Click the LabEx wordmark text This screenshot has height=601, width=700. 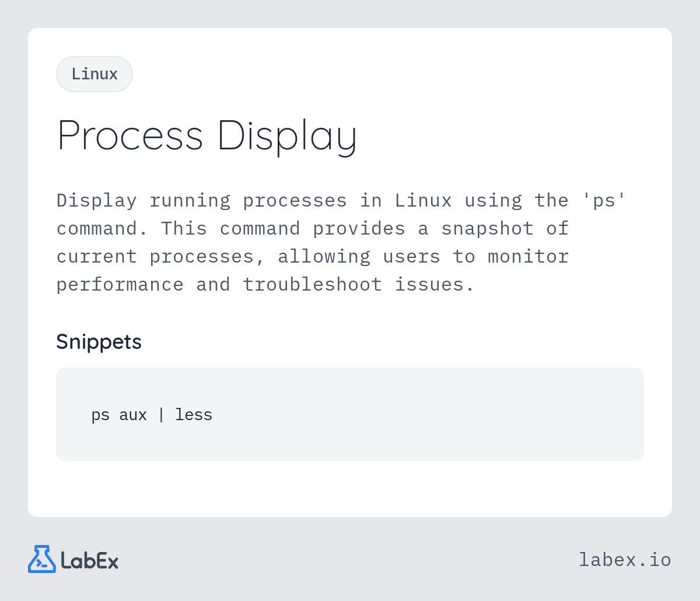89,561
